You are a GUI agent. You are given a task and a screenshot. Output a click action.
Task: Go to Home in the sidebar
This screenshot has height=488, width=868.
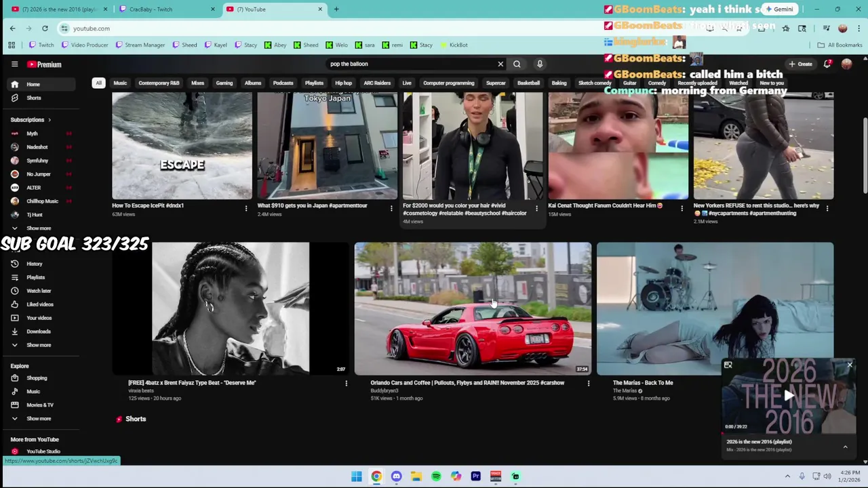41,84
